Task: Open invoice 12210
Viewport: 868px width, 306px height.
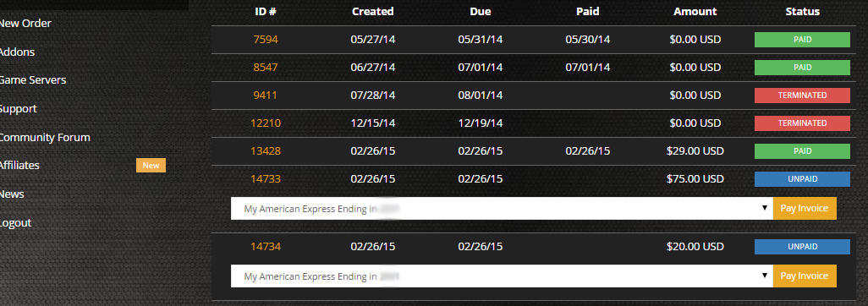Action: [x=266, y=123]
